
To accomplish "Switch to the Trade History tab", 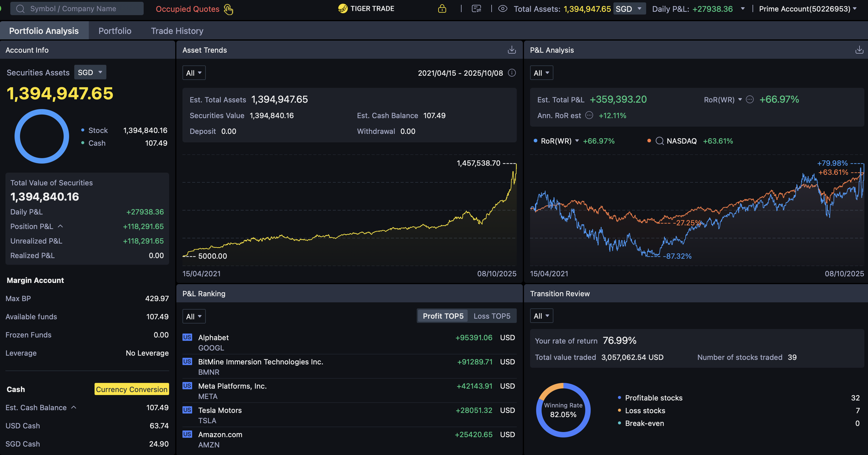I will coord(177,31).
